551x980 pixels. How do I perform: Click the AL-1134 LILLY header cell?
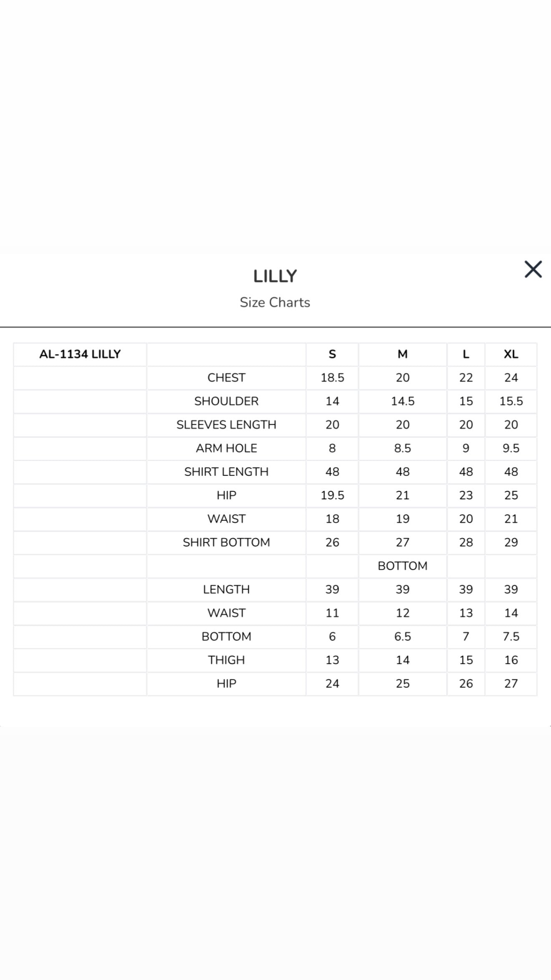(x=80, y=354)
